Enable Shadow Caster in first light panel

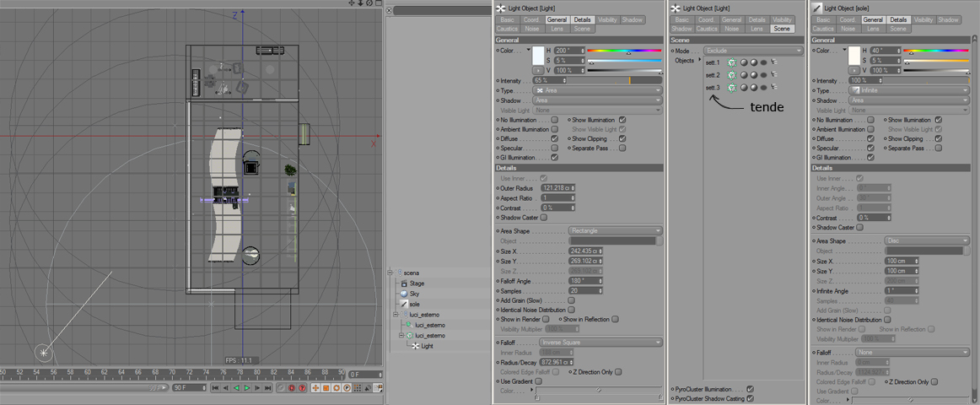pos(544,218)
